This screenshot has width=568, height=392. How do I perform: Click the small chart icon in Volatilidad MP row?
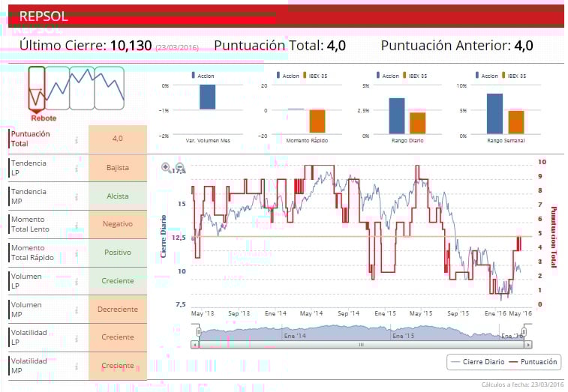click(x=77, y=367)
